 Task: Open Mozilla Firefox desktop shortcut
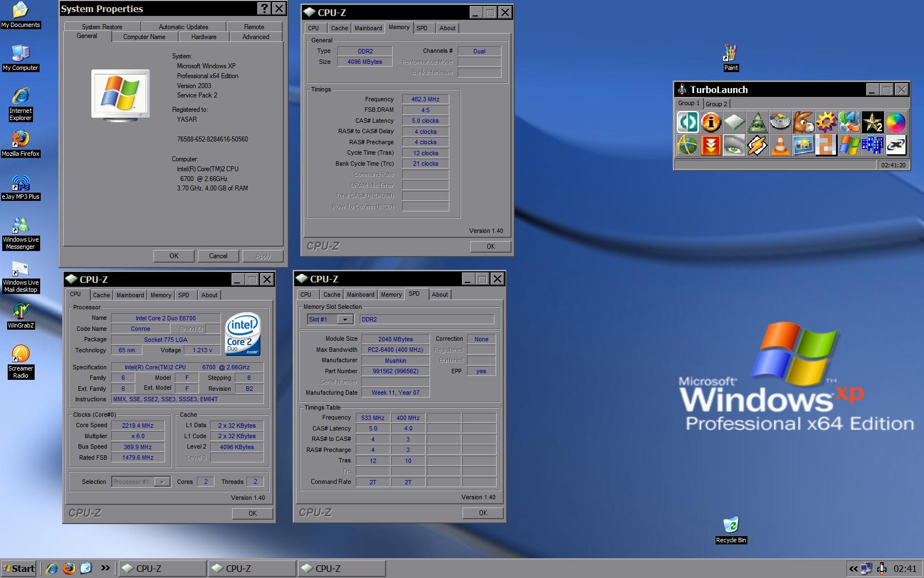coord(20,144)
